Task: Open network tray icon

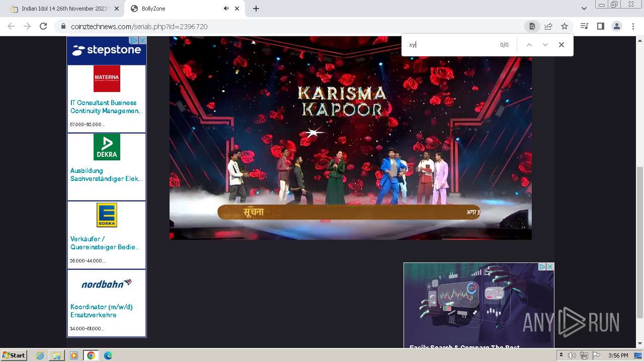Action: click(x=584, y=355)
